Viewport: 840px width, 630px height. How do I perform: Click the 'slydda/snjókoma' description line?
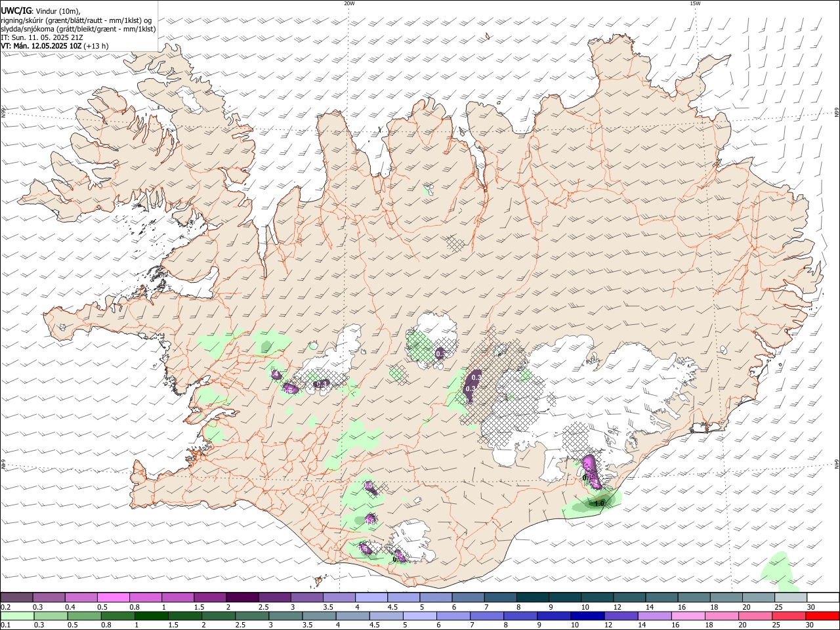(78, 29)
